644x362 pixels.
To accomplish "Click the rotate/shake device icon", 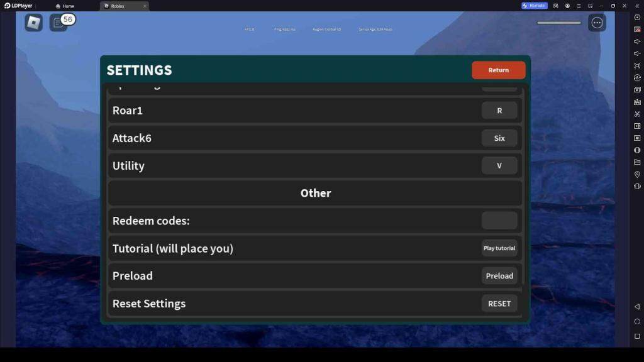I will pyautogui.click(x=637, y=186).
